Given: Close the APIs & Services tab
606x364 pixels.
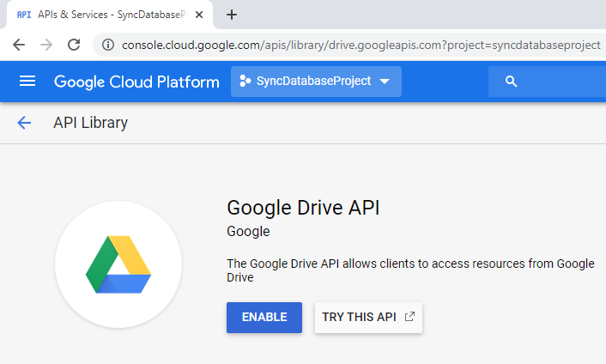Looking at the screenshot, I should [x=202, y=15].
